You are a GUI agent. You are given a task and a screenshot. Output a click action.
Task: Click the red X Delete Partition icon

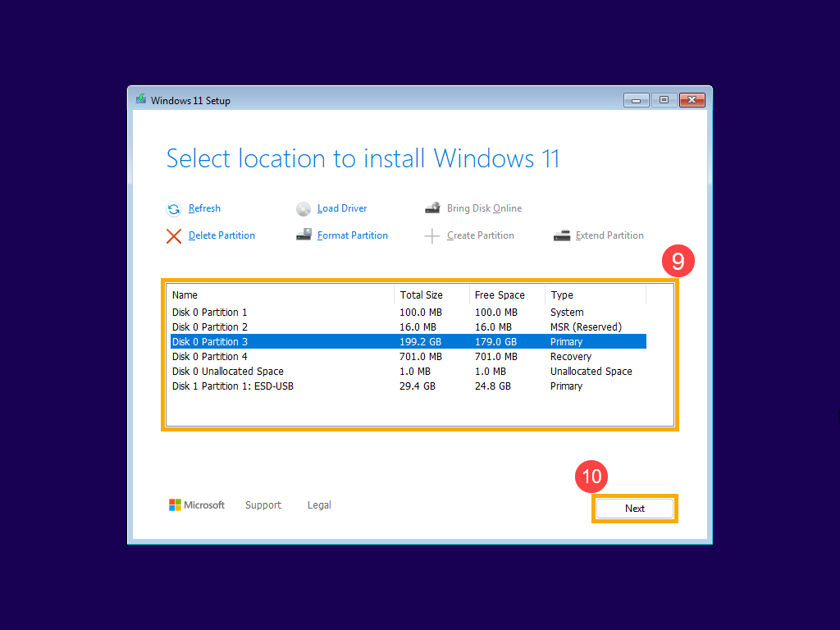click(174, 236)
